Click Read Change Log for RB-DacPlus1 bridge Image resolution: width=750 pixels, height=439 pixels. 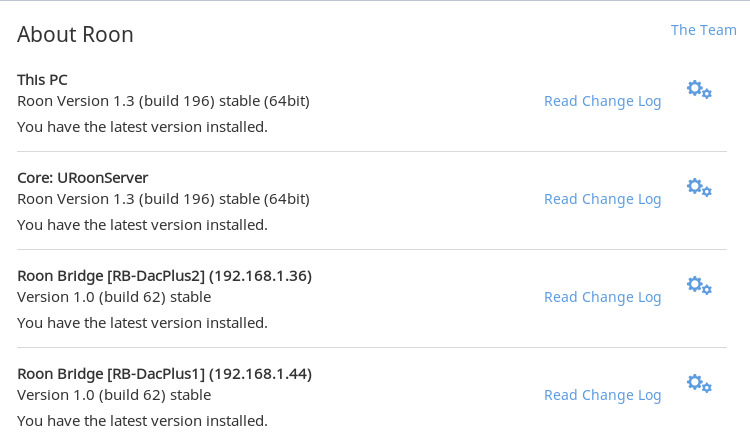tap(603, 395)
